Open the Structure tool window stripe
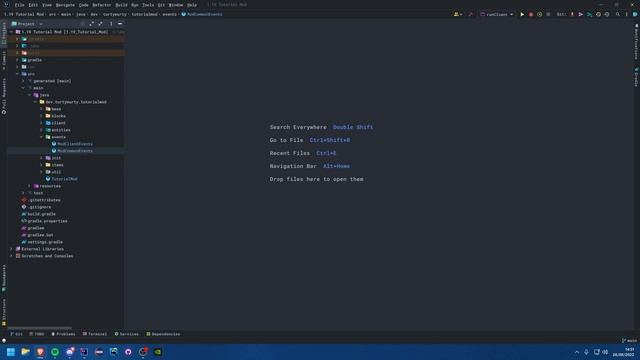This screenshot has height=360, width=640. [4, 312]
